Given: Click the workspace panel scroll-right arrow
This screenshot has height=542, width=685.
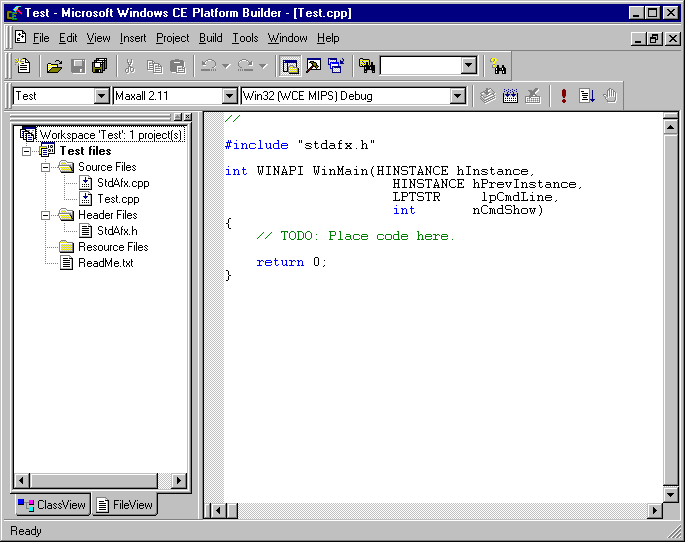Looking at the screenshot, I should [178, 481].
